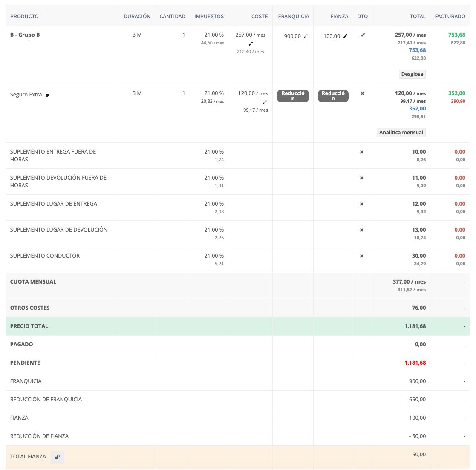Viewport: 476px width, 470px height.
Task: Click the DTO column header
Action: (x=363, y=16)
